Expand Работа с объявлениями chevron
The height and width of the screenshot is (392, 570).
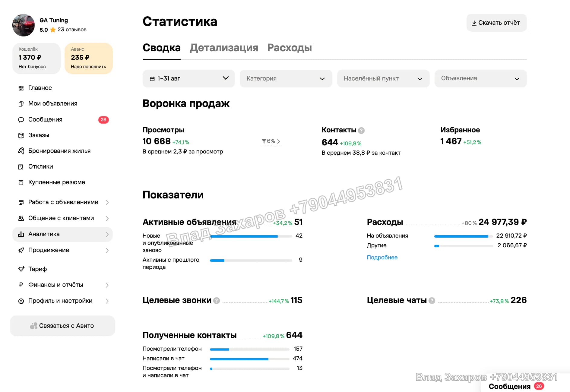pos(107,202)
